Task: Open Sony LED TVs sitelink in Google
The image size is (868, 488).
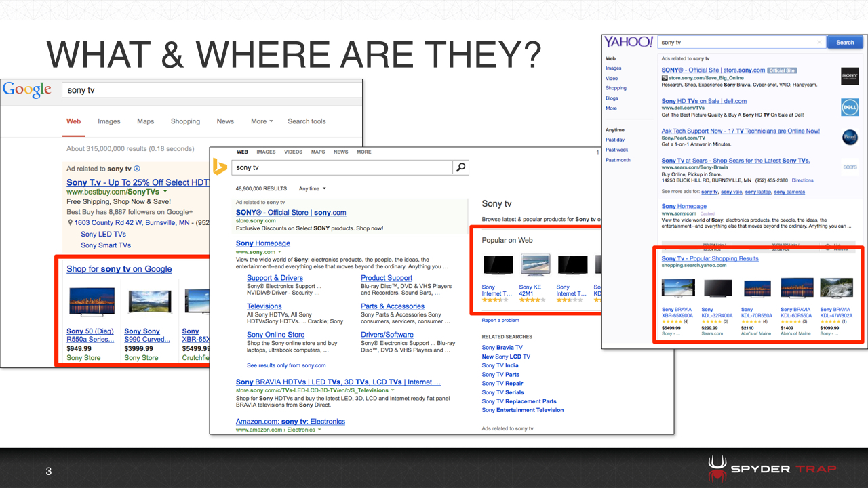Action: point(103,234)
